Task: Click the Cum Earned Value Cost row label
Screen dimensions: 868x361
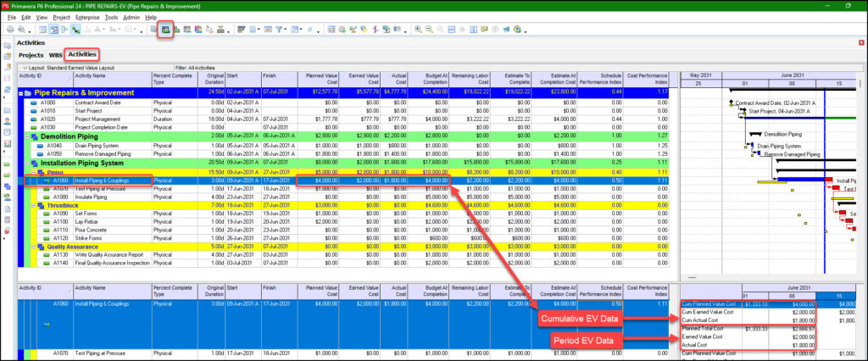Action: coord(709,313)
